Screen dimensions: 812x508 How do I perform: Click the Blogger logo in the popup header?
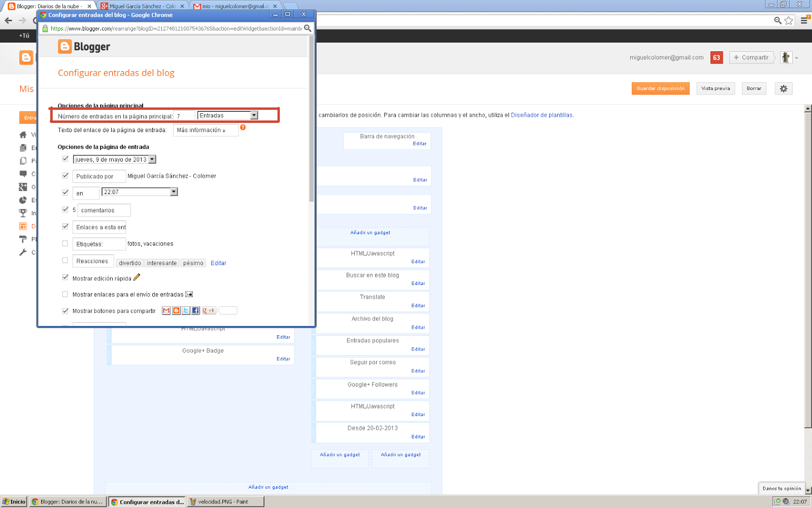[x=84, y=47]
